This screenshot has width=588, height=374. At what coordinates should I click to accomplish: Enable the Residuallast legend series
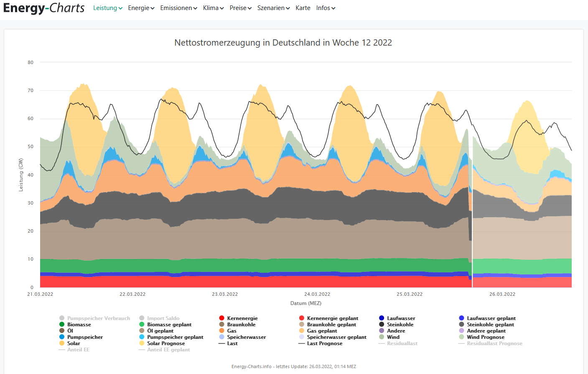pyautogui.click(x=398, y=343)
